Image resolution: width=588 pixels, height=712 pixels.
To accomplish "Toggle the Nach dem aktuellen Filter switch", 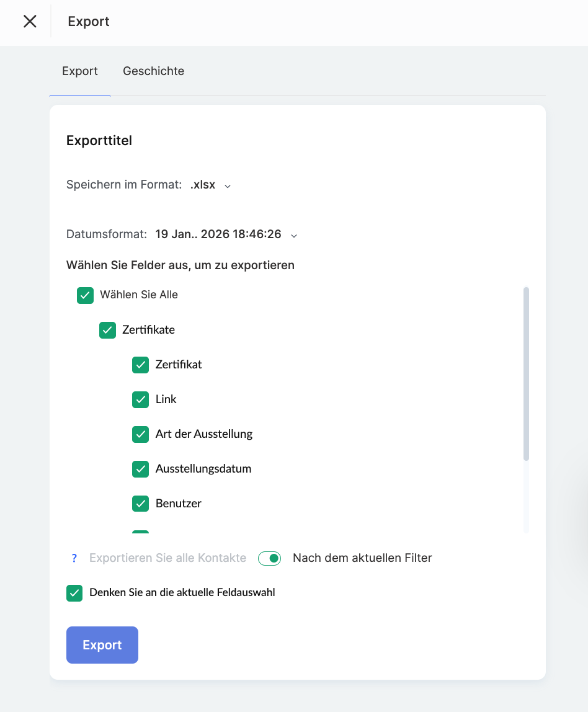I will click(270, 558).
